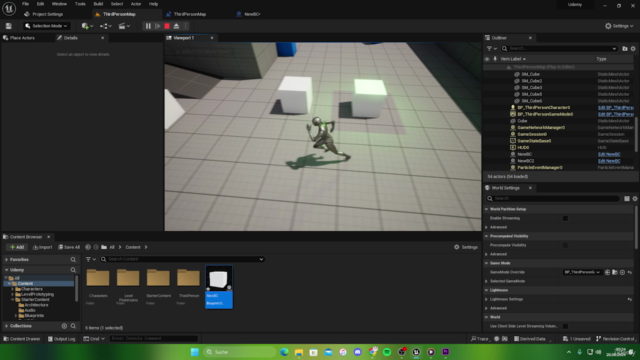
Task: Open the Actor menu
Action: point(136,4)
